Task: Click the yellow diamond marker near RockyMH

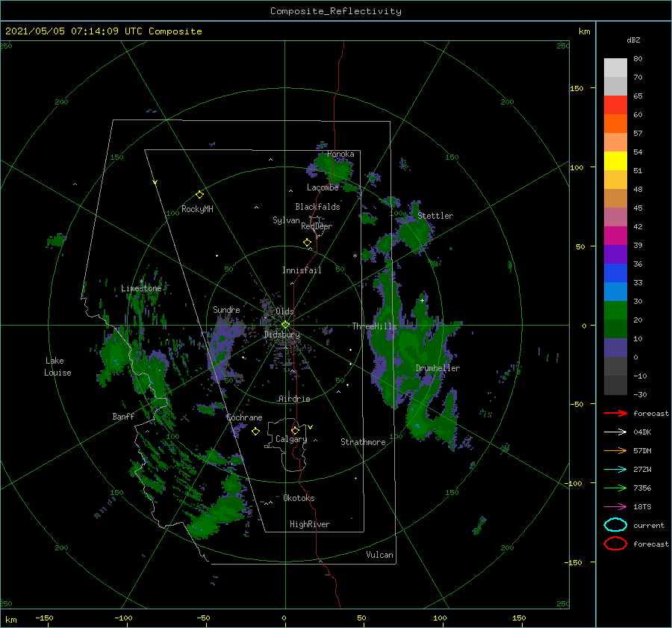Action: [x=199, y=195]
